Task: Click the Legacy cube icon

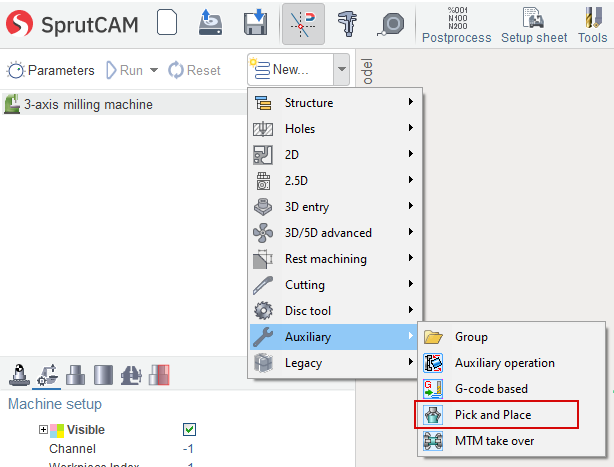Action: 263,363
